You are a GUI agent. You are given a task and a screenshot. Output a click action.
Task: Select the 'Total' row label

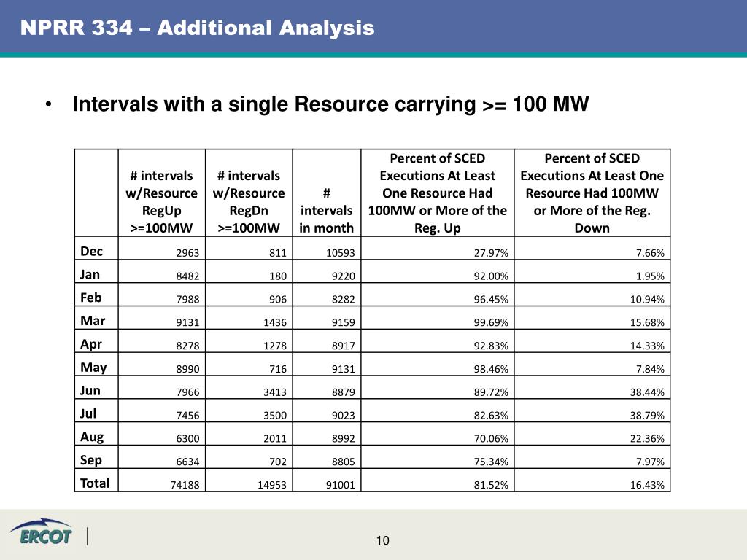(x=95, y=483)
